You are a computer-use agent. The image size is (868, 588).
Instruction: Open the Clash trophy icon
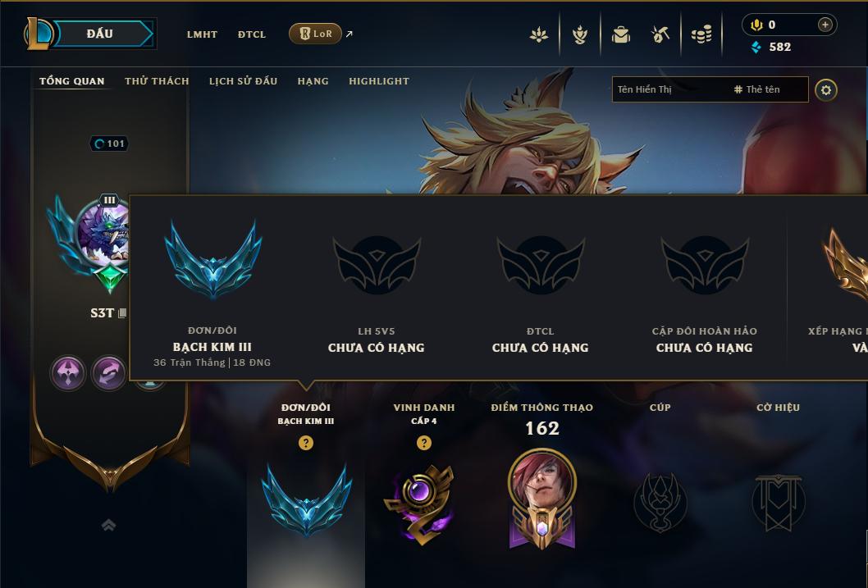point(579,34)
